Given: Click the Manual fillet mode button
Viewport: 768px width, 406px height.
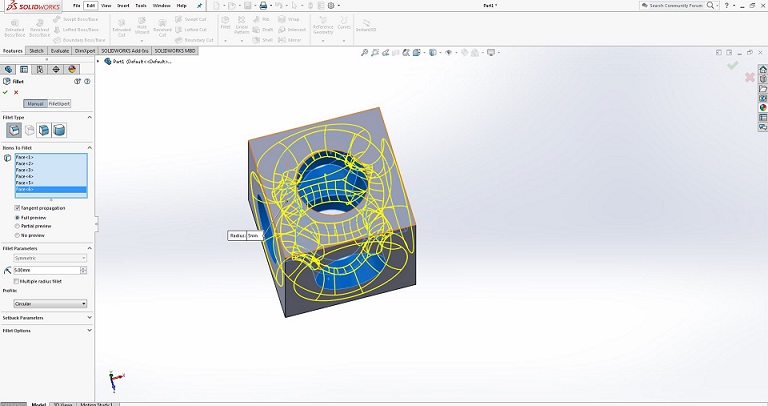Looking at the screenshot, I should [35, 104].
